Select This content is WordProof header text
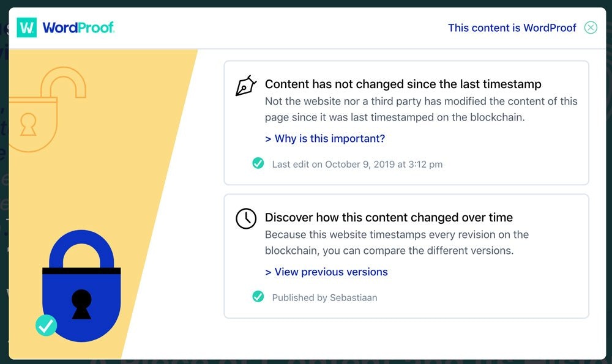This screenshot has height=364, width=612. point(512,28)
